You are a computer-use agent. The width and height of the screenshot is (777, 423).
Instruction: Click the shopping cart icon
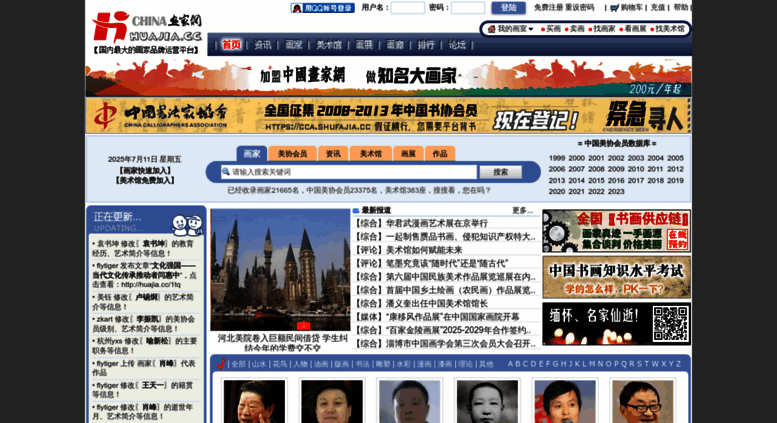614,7
